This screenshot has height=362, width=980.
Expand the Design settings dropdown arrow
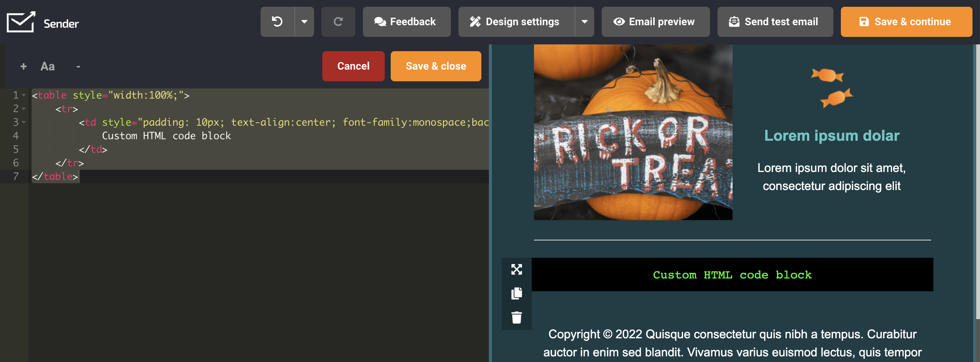584,22
